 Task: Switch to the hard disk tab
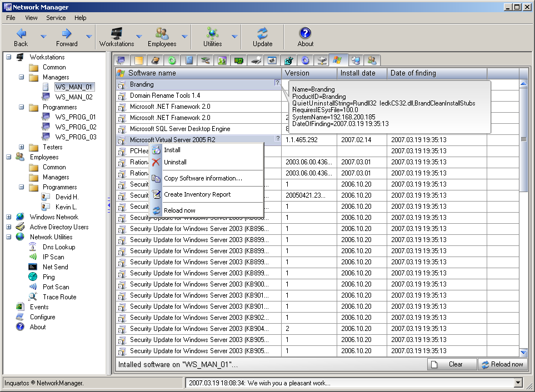(155, 61)
